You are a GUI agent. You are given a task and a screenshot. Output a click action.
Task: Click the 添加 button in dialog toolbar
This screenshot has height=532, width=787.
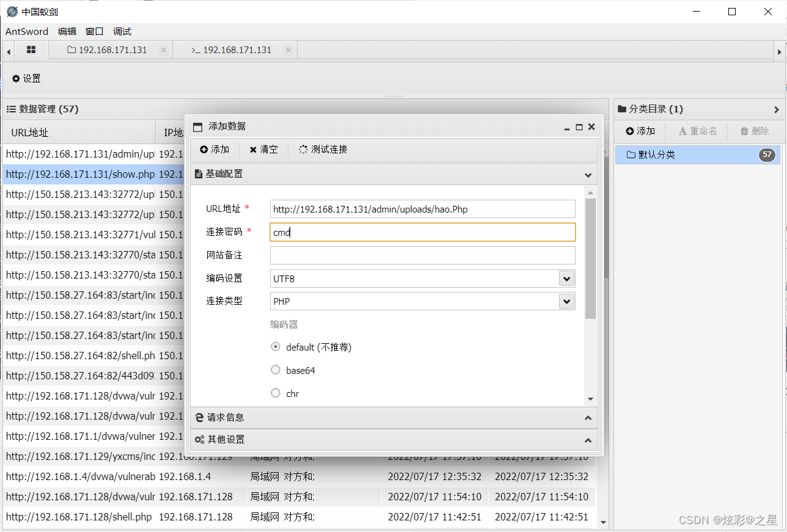tap(214, 150)
